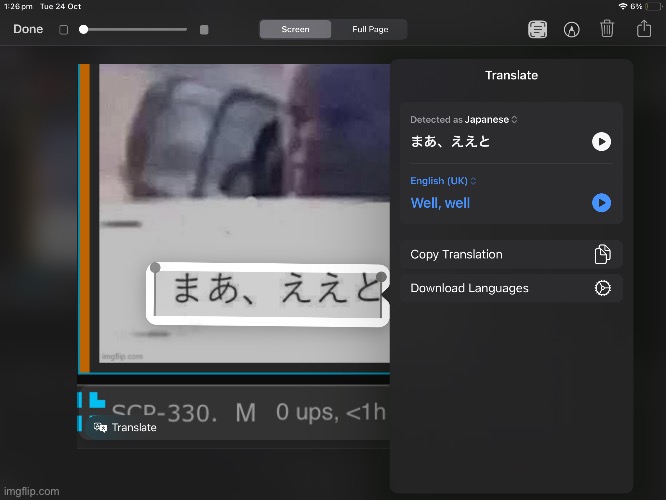Tap Done to finish screenshot editing
The width and height of the screenshot is (666, 500).
point(28,29)
